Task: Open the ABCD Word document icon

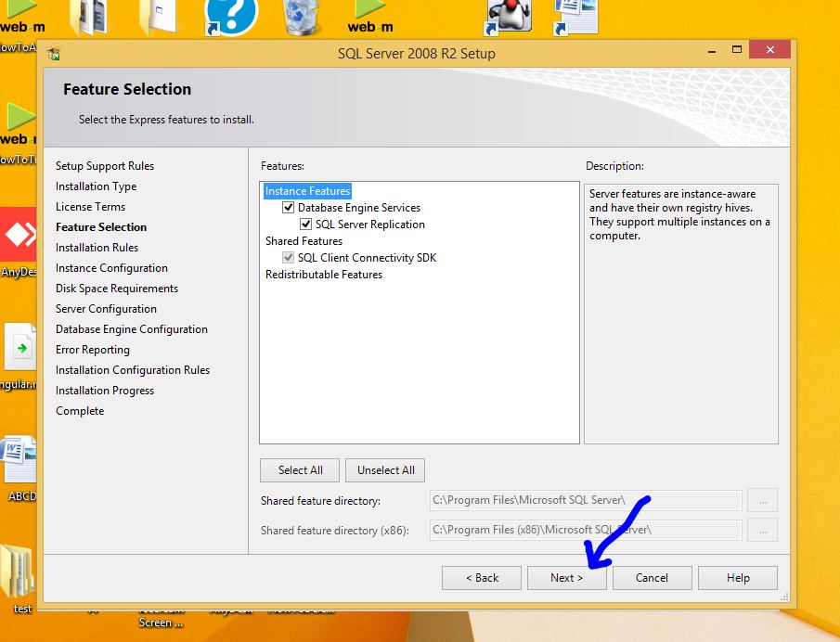Action: click(20, 461)
